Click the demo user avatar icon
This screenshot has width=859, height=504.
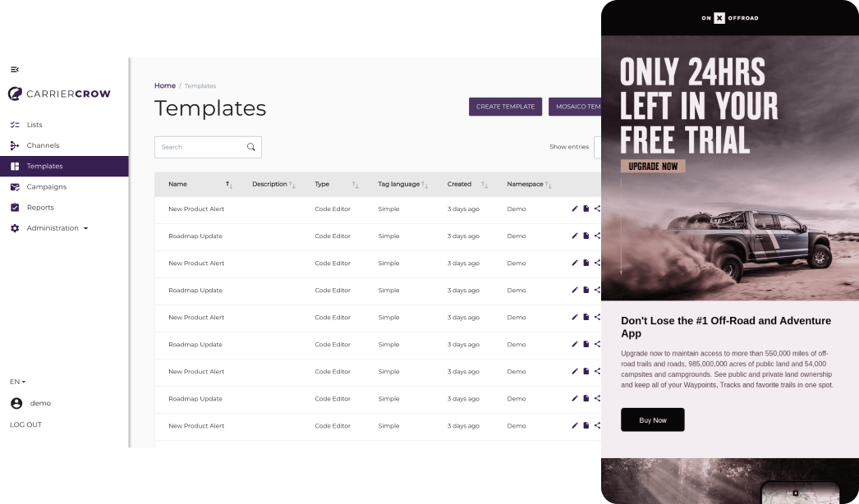[16, 403]
